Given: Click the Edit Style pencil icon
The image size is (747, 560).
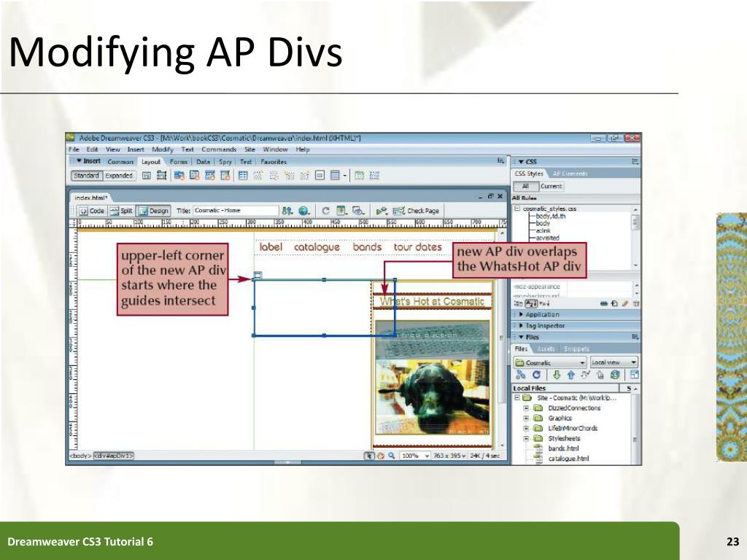Looking at the screenshot, I should point(625,303).
